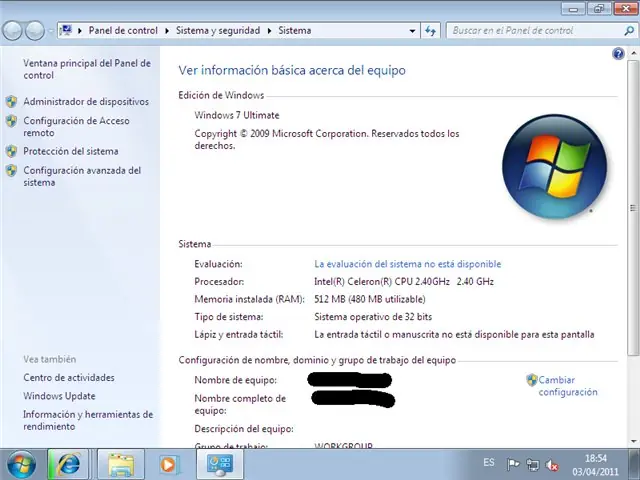Click shield icon beside Protección del sistema

coord(11,151)
